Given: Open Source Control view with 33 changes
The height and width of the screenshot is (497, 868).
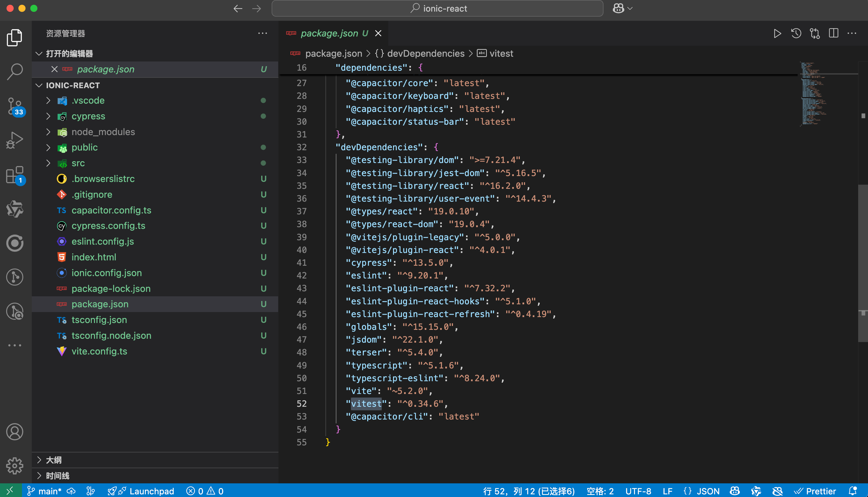Looking at the screenshot, I should click(15, 106).
